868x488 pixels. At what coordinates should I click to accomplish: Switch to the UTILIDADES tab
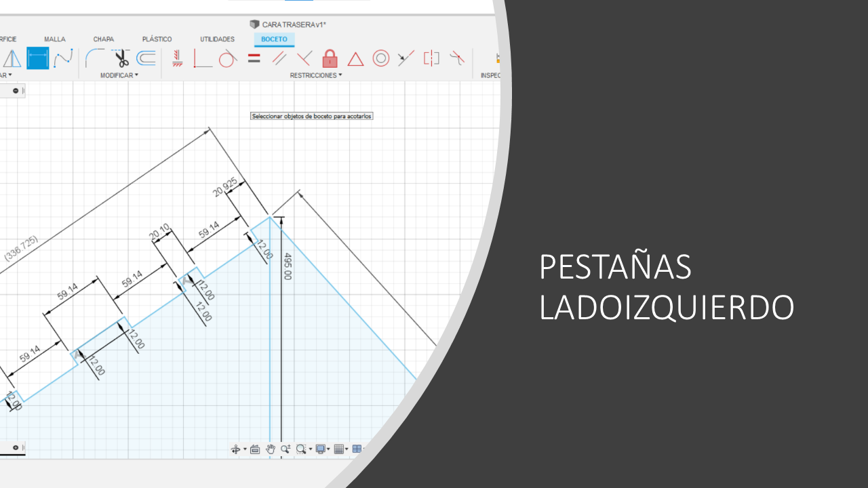[x=217, y=39]
